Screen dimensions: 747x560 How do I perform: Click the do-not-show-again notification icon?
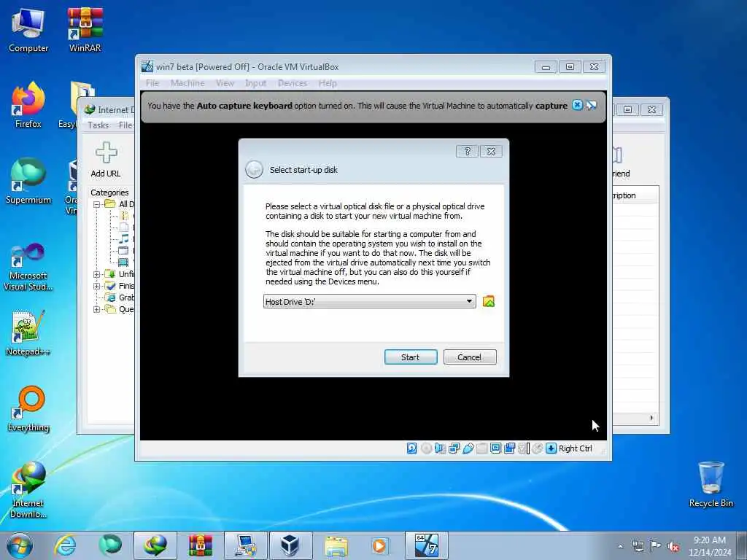point(591,105)
